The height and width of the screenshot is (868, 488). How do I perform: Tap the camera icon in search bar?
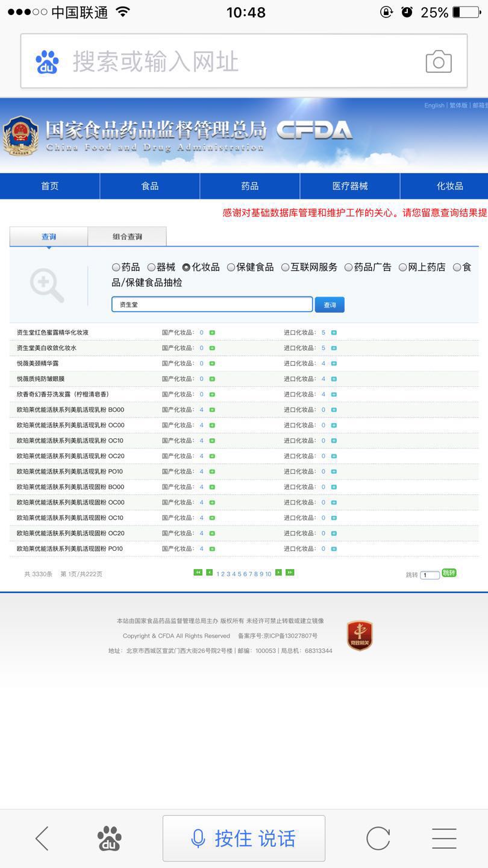click(438, 61)
